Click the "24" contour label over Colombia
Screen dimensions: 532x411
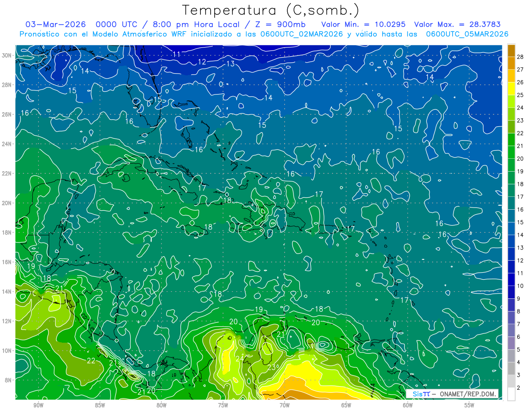click(x=240, y=358)
